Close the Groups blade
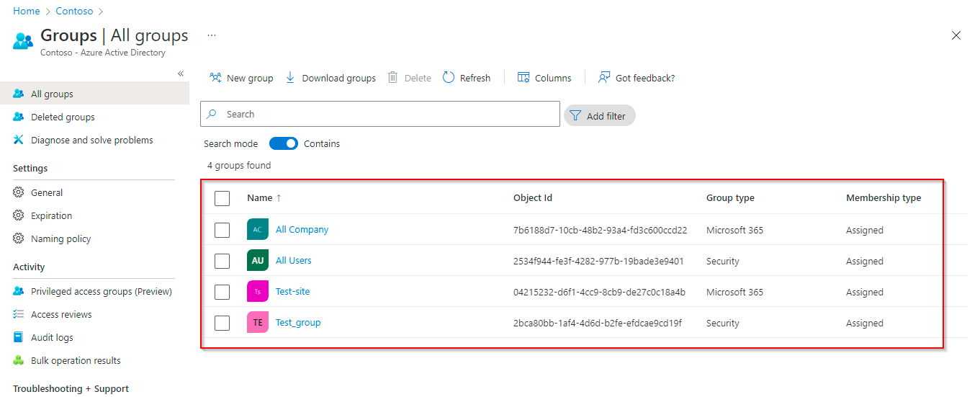980x397 pixels. pyautogui.click(x=956, y=35)
